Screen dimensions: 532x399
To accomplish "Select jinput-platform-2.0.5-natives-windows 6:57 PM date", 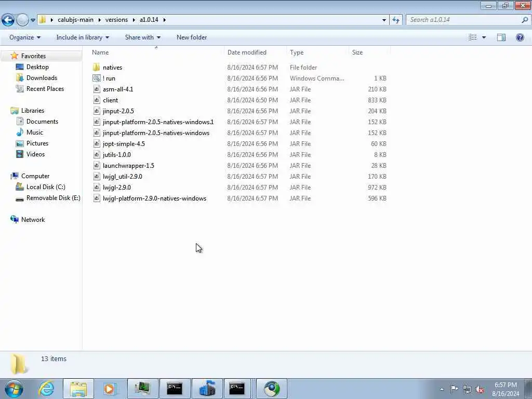I will (x=252, y=132).
